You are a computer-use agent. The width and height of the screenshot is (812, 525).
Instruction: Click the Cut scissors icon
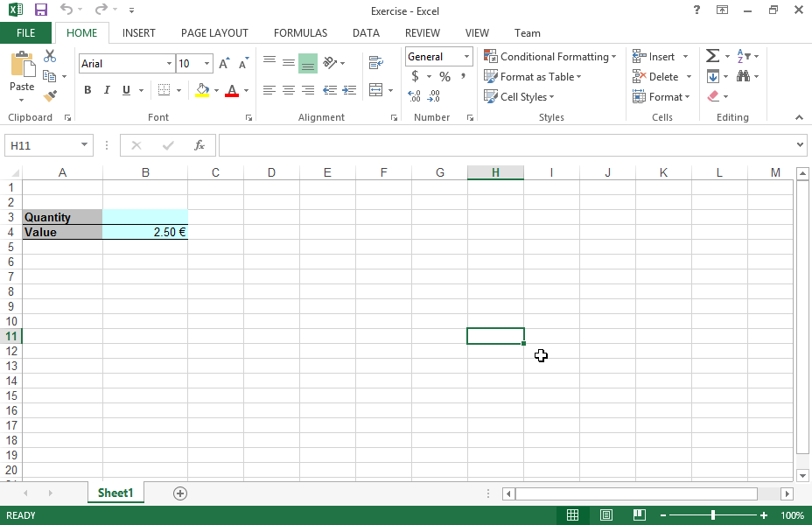[50, 57]
